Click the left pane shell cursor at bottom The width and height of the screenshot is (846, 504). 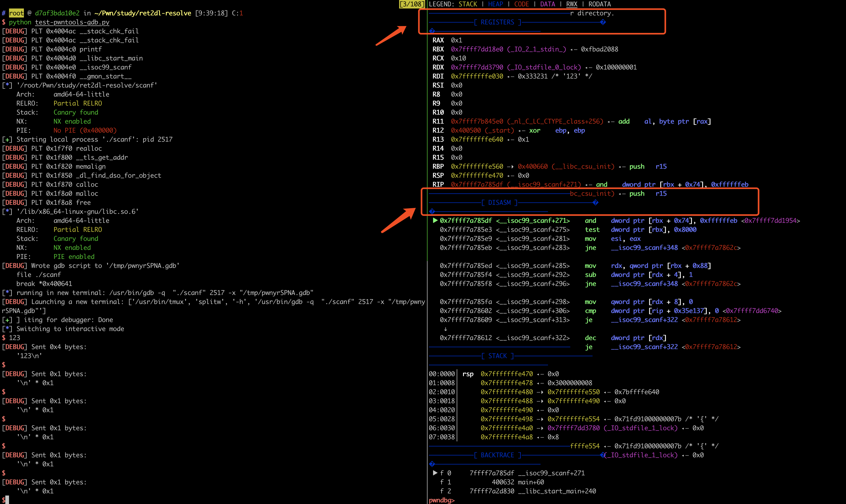(x=7, y=500)
